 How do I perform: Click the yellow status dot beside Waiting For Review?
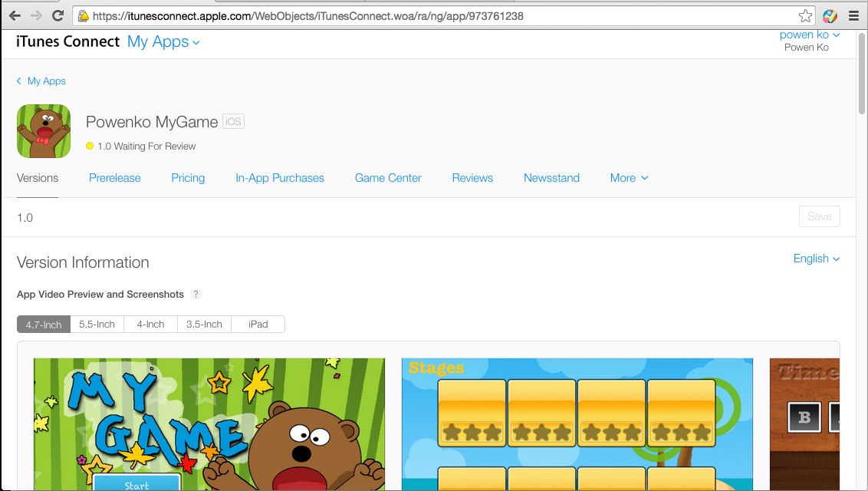click(90, 146)
